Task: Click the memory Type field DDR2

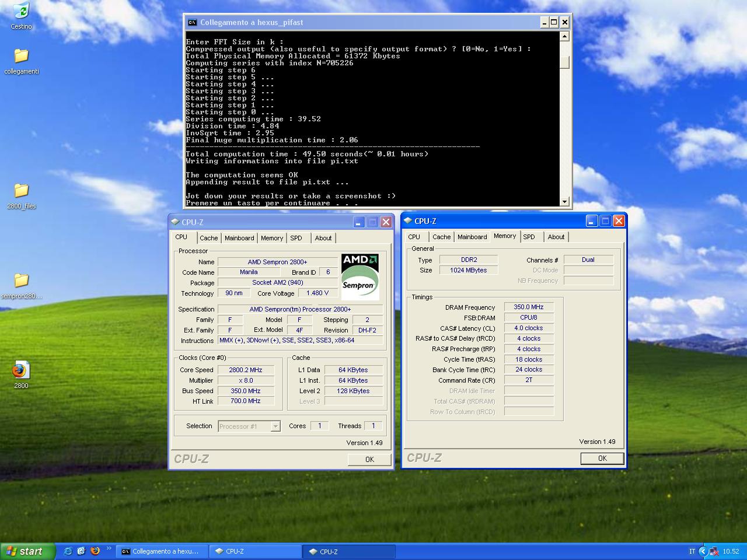Action: [469, 260]
